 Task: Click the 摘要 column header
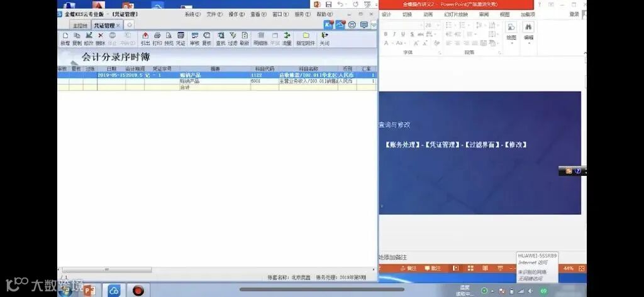coord(215,69)
